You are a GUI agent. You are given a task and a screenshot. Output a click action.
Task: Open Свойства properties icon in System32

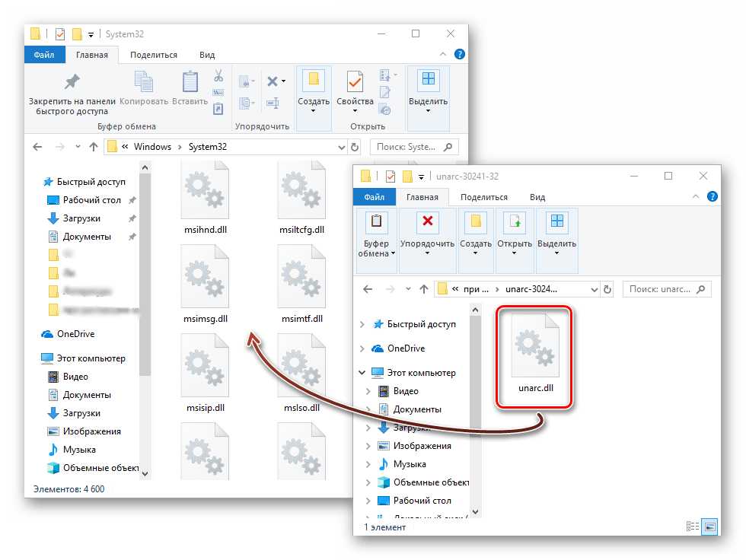point(355,81)
